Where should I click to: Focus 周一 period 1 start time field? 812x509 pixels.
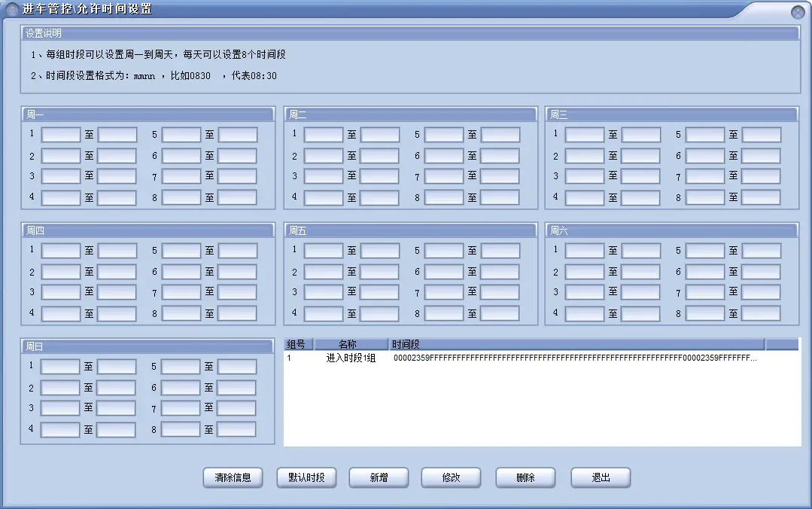pos(61,135)
